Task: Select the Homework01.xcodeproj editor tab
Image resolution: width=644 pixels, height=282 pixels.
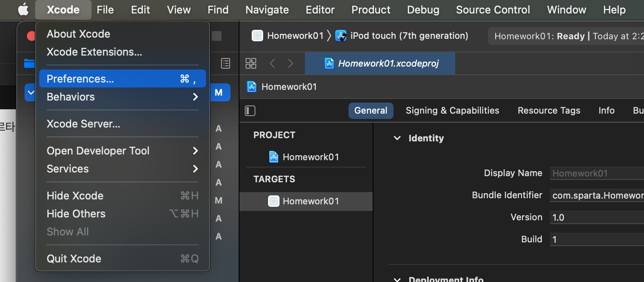Action: (380, 63)
